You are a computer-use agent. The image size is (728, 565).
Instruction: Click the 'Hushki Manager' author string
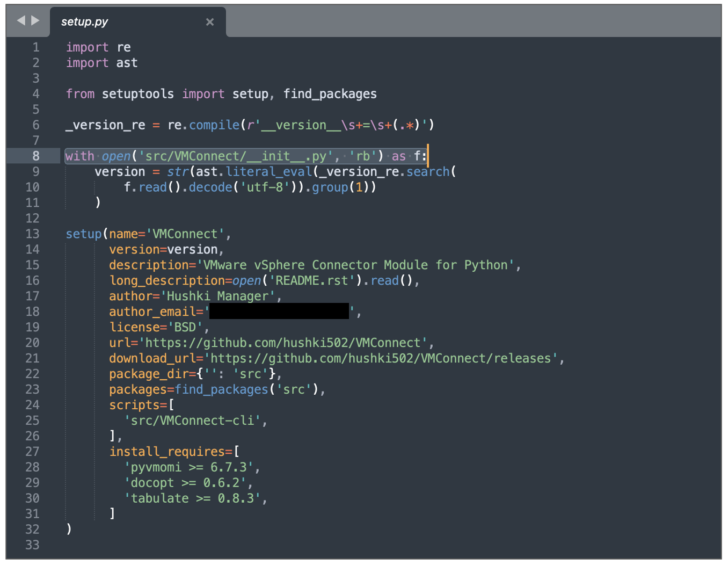(x=217, y=296)
